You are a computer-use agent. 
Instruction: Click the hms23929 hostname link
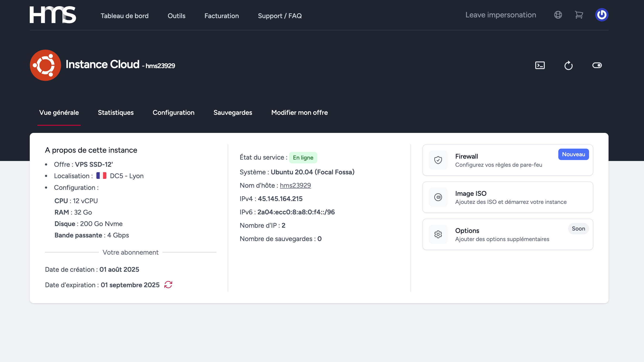click(x=295, y=185)
